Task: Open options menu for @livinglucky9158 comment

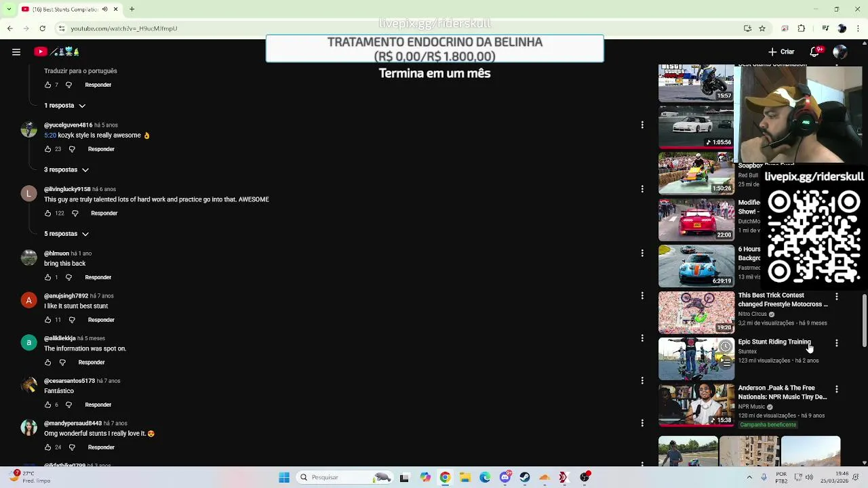Action: coord(642,189)
